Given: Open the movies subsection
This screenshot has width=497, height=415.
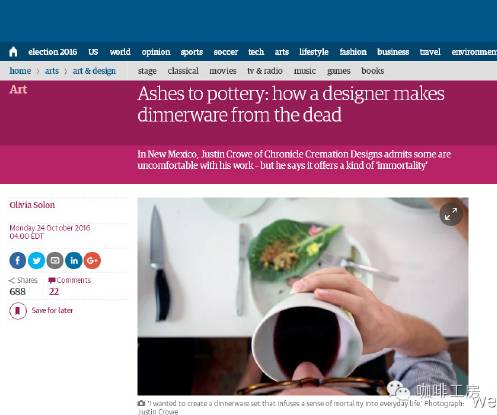Looking at the screenshot, I should click(x=223, y=71).
